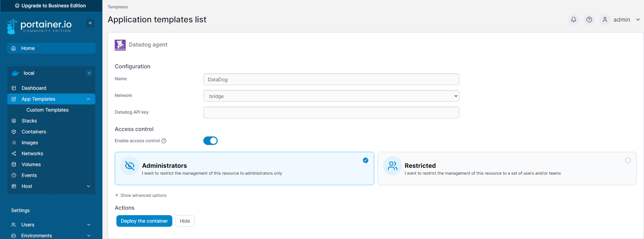The image size is (644, 239).
Task: Click the Networks share icon
Action: 14,154
